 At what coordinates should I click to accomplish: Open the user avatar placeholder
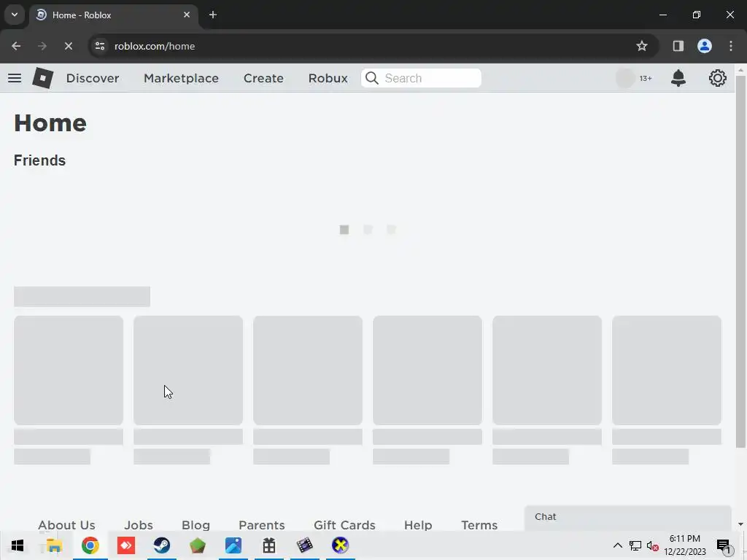tap(625, 78)
